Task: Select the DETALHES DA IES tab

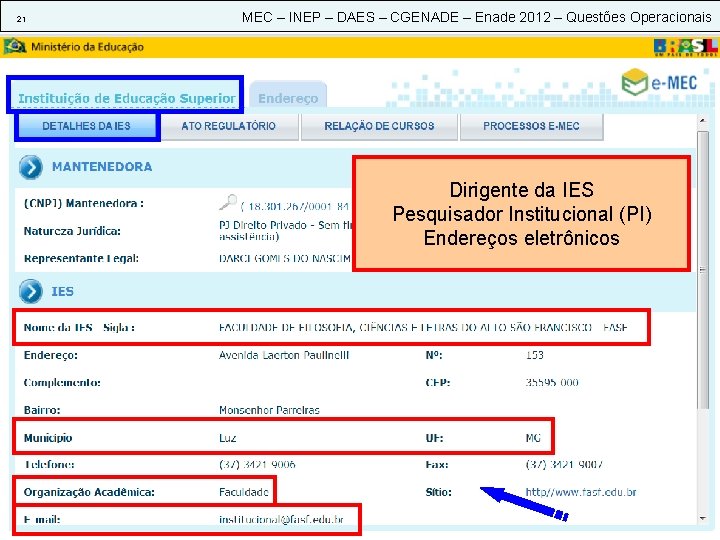Action: tap(86, 126)
